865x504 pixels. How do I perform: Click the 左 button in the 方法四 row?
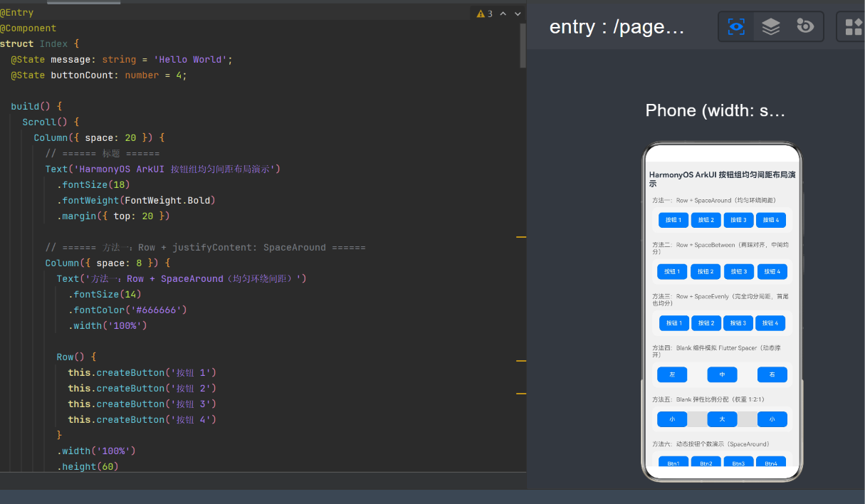672,374
